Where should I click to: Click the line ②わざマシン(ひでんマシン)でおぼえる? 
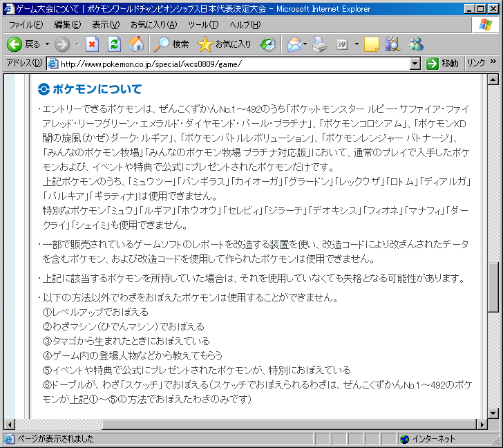pos(123,326)
